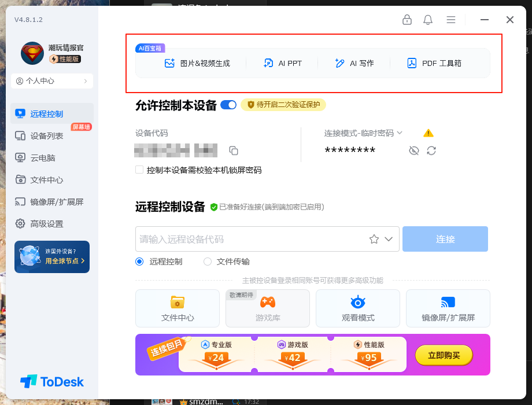
Task: Click 立即购买 button
Action: 444,355
